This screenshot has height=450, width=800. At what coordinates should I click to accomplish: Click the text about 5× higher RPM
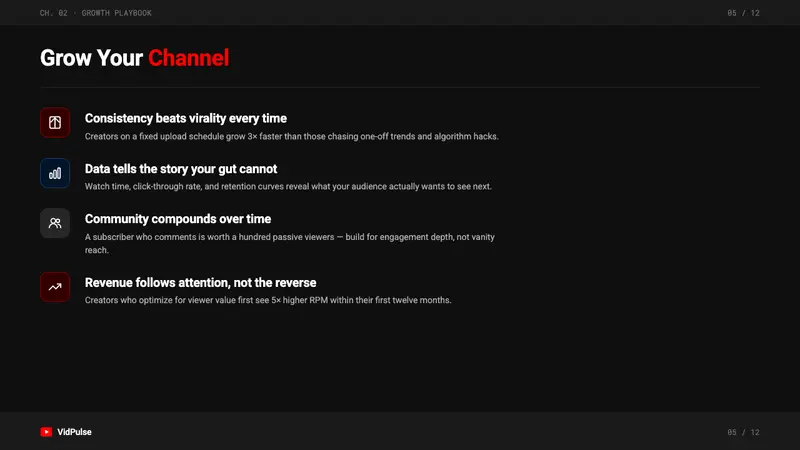click(268, 301)
